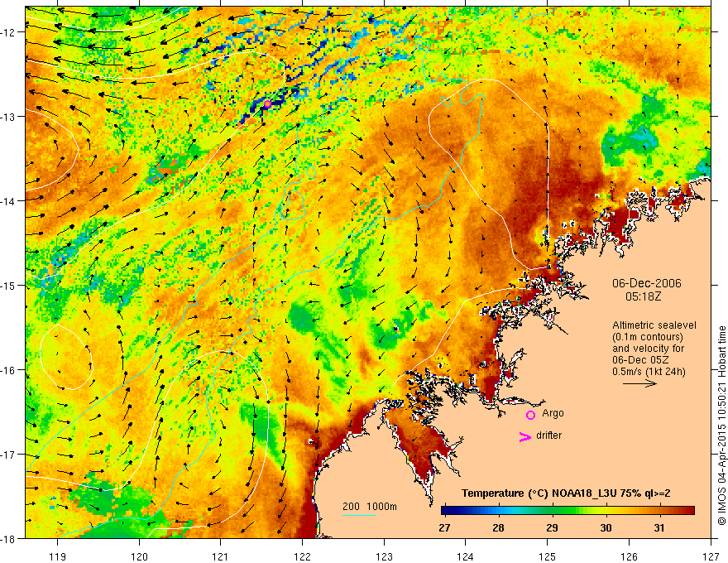Click the longitude label 126
Viewport: 728px width, 563px height.
pyautogui.click(x=629, y=556)
